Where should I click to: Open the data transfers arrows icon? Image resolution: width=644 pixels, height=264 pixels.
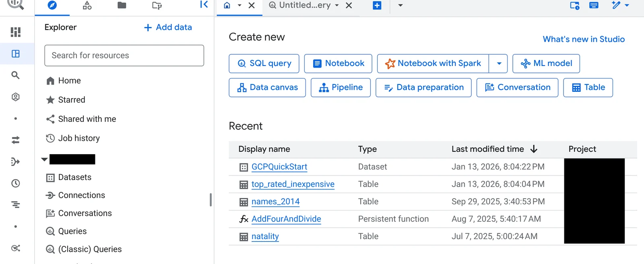(x=16, y=140)
